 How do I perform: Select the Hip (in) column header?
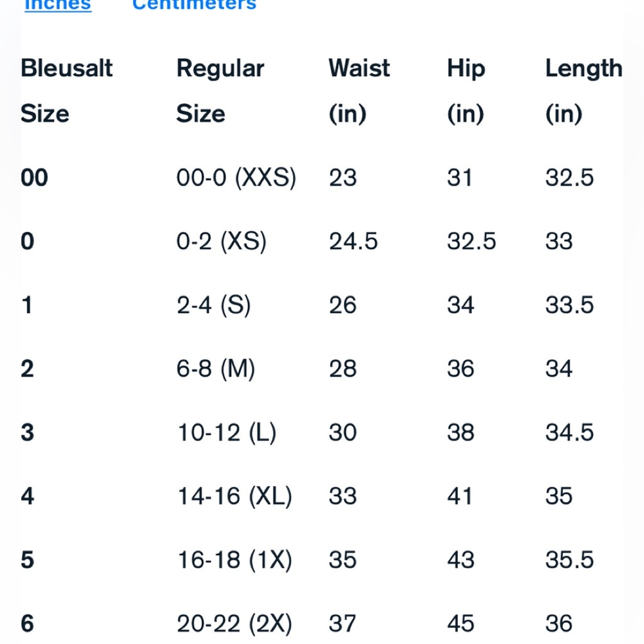point(466,91)
